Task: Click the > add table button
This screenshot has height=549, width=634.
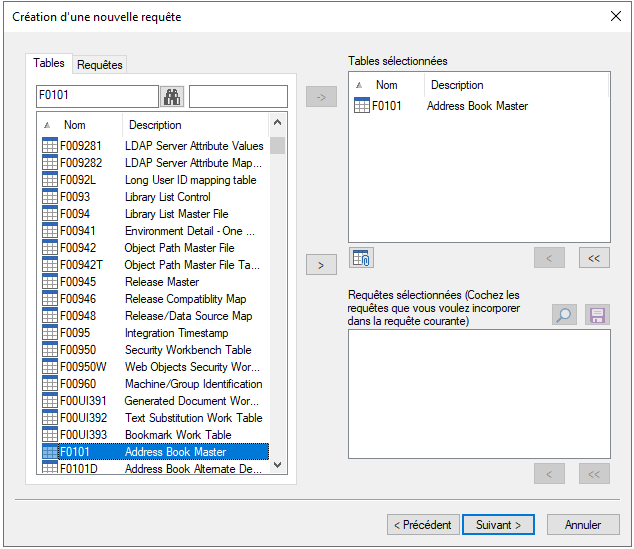Action: (321, 265)
